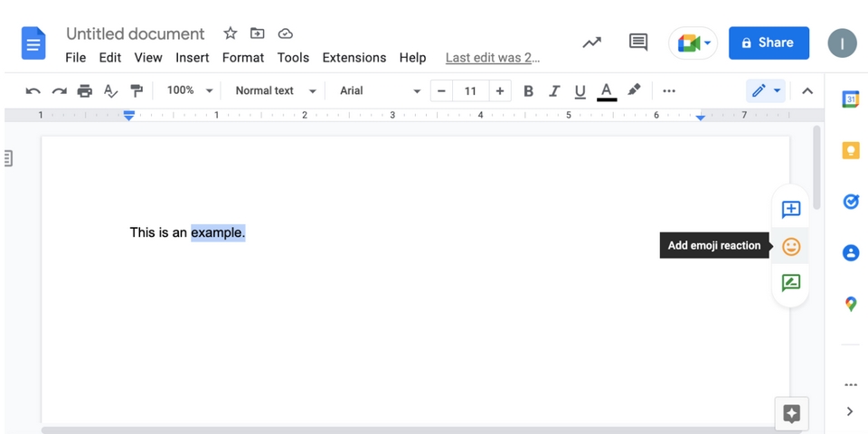Select the Paint format tool

point(137,90)
